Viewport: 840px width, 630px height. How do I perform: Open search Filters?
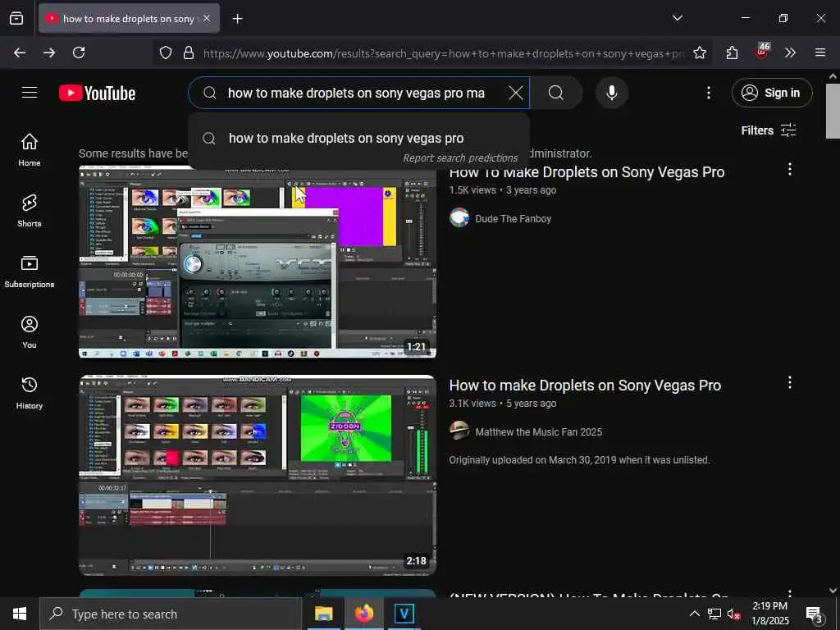point(768,130)
